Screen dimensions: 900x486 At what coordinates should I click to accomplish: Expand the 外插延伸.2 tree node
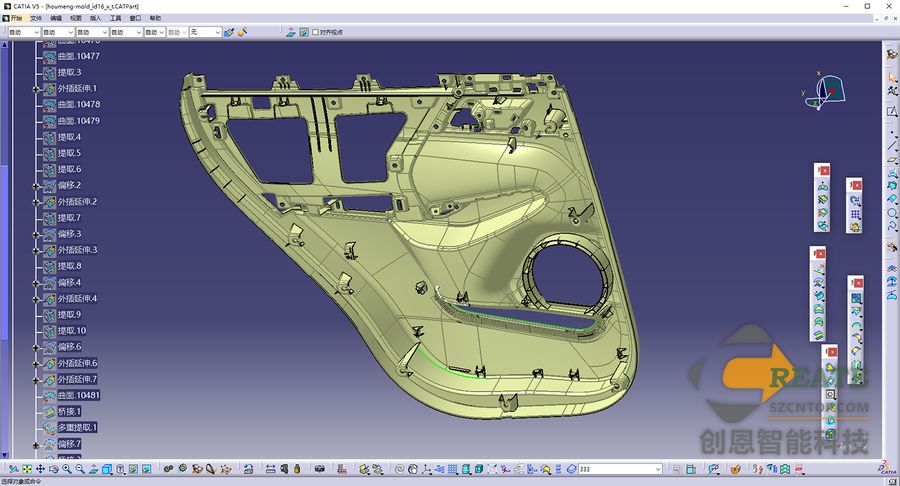(36, 202)
